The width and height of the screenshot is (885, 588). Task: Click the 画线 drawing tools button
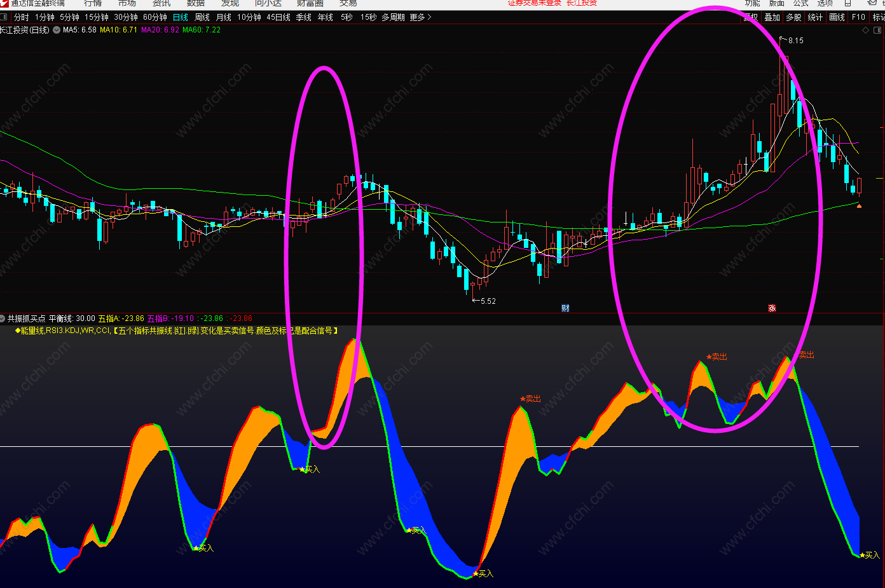(837, 17)
